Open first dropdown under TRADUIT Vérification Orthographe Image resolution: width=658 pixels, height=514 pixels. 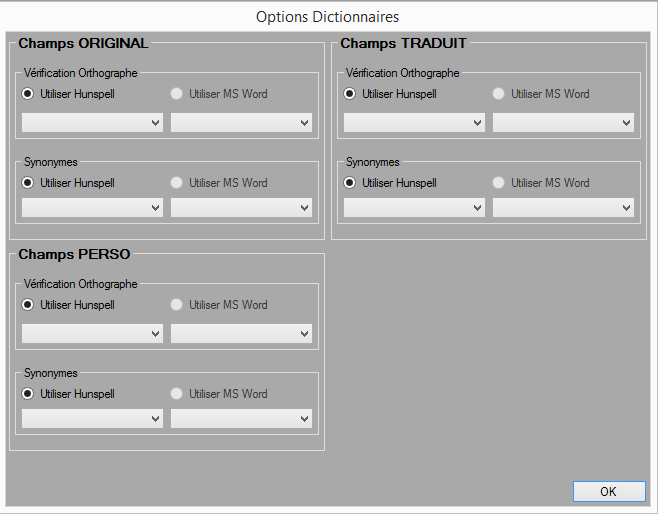(414, 122)
